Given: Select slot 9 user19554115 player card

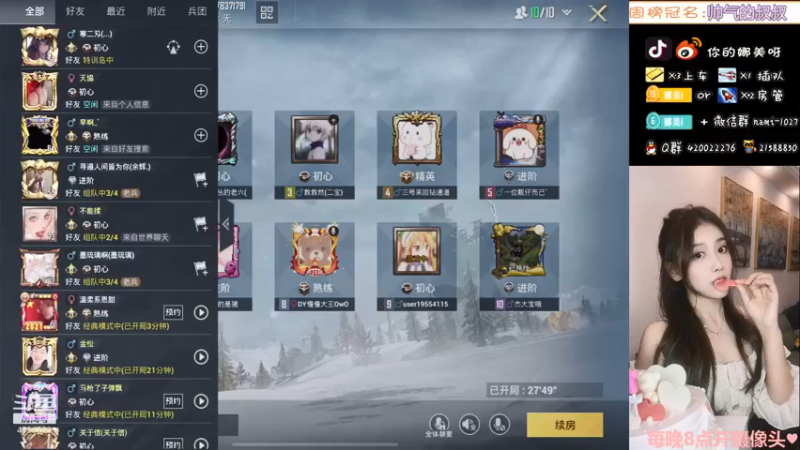Looking at the screenshot, I should 417,266.
